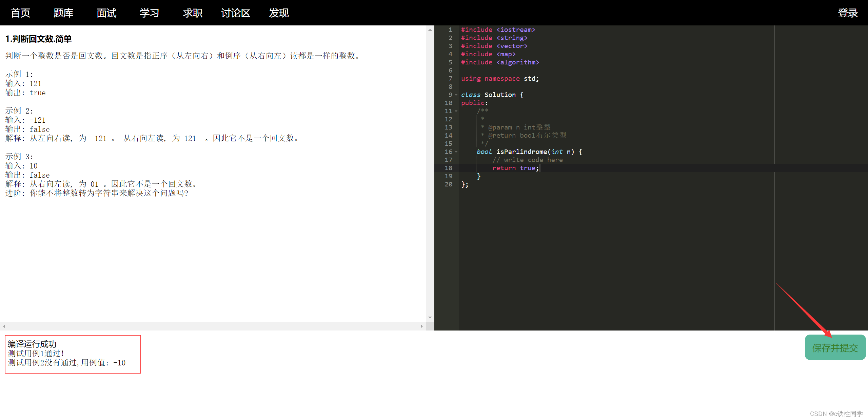Open the 面试 interview section

[x=106, y=13]
